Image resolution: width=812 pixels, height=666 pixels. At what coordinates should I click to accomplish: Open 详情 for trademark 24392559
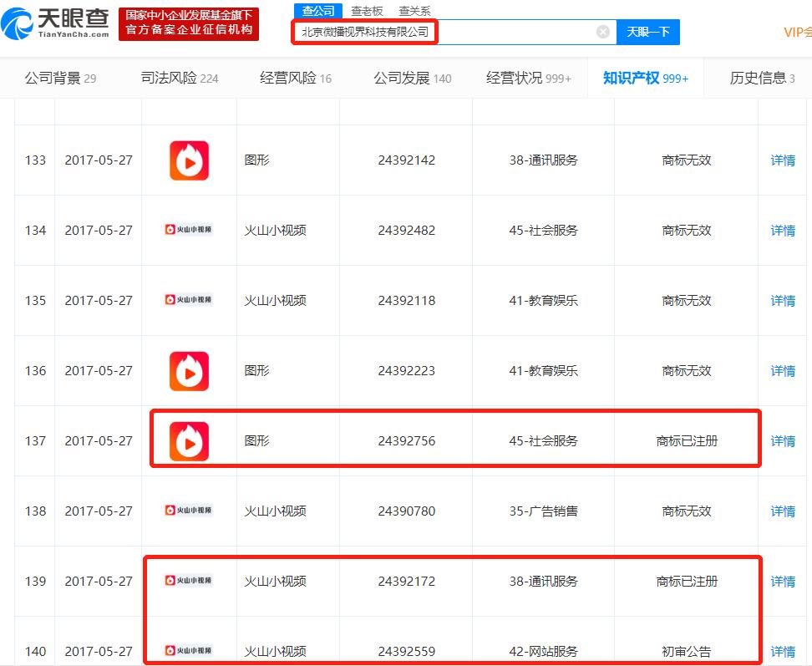pos(783,652)
